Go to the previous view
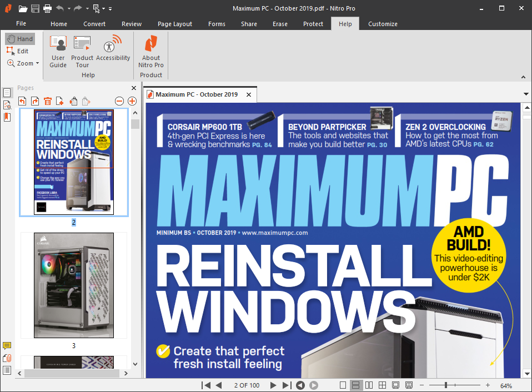 300,385
